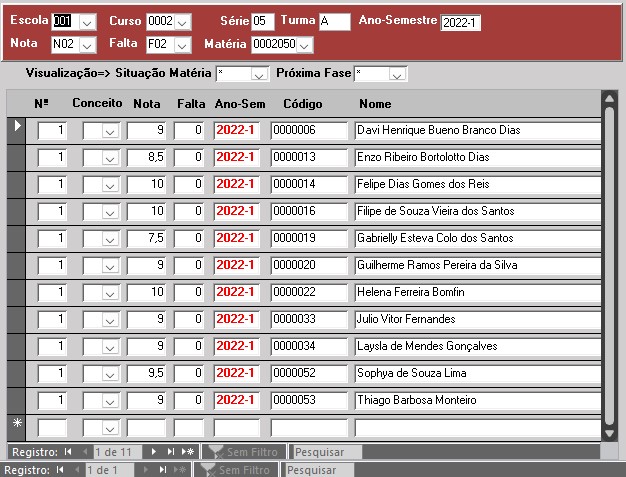Screen dimensions: 626x477
Task: Open the Curso dropdown
Action: point(182,22)
